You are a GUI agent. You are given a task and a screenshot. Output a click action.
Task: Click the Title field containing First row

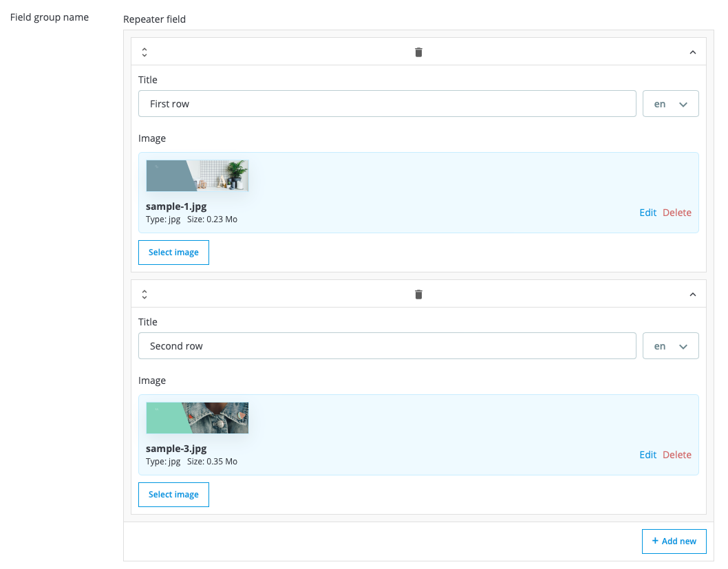coord(387,104)
